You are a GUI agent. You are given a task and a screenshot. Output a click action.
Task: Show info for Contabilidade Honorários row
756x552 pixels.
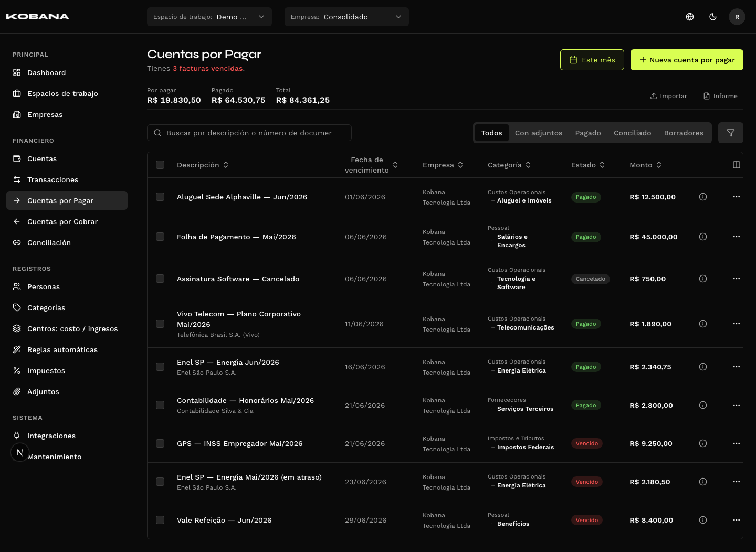click(x=703, y=405)
